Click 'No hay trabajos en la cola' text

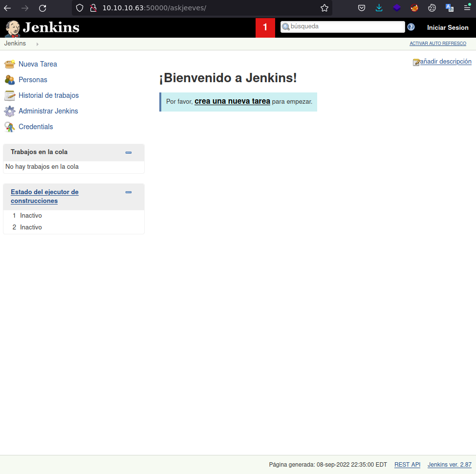(42, 167)
